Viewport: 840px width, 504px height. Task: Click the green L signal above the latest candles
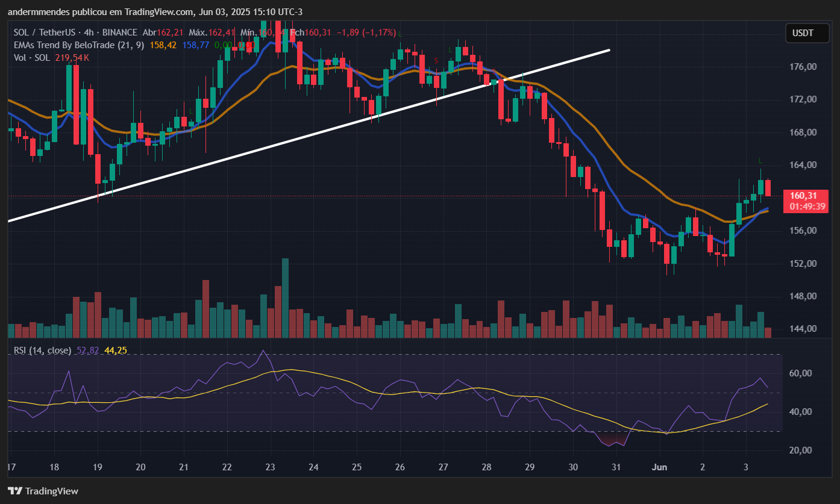point(760,161)
